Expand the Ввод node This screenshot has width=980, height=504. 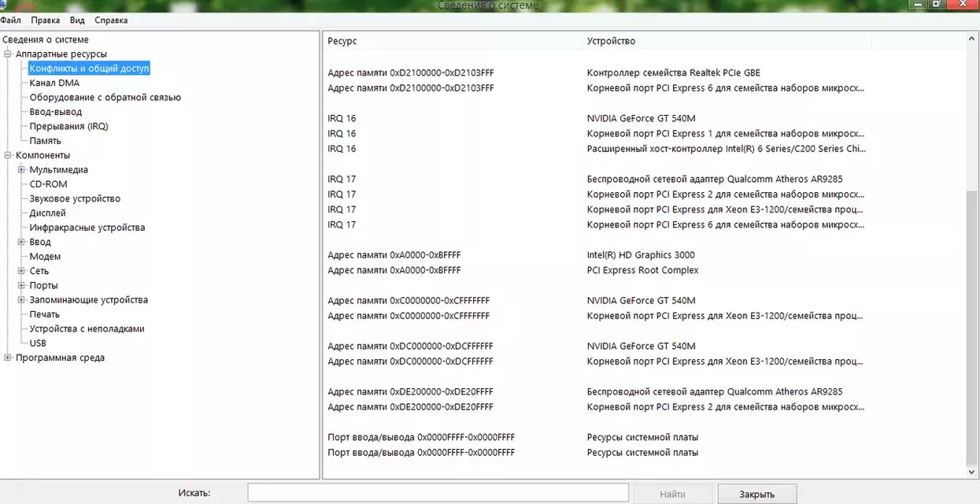(x=21, y=242)
